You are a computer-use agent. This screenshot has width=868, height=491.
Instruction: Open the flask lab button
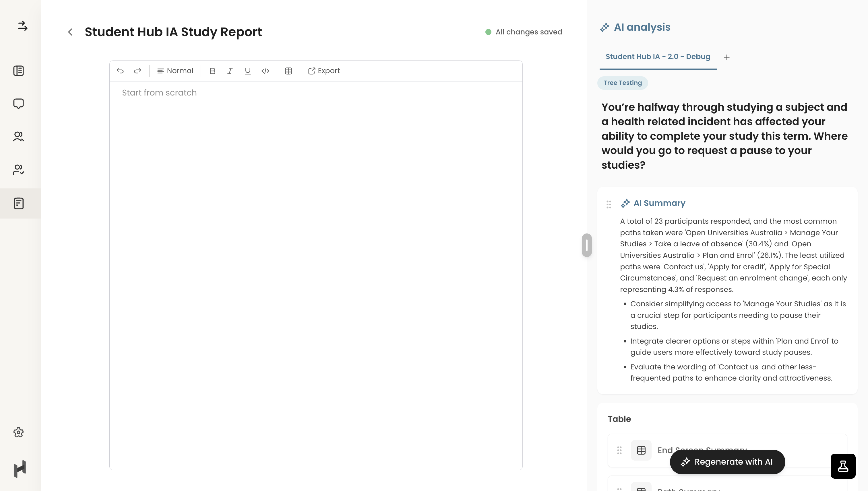point(843,466)
